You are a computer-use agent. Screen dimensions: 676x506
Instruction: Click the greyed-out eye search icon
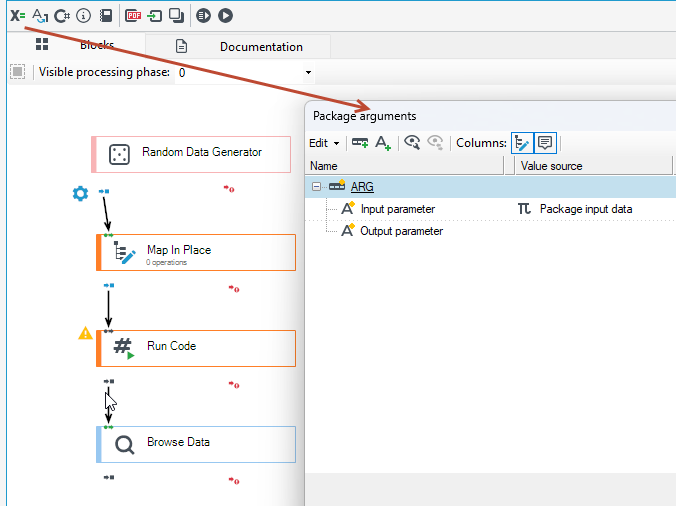pos(435,143)
